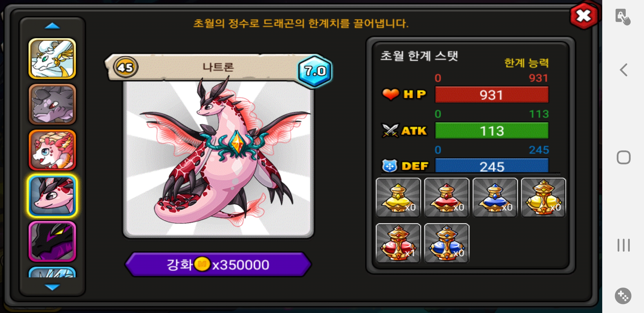Screen dimensions: 644x313
Task: Choose the pink fluffy dragon portrait
Action: pyautogui.click(x=52, y=150)
